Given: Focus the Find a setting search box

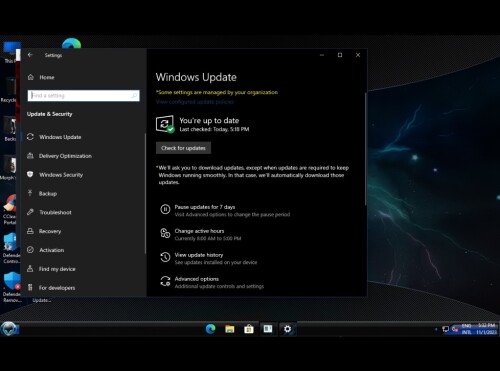Looking at the screenshot, I should click(x=83, y=96).
